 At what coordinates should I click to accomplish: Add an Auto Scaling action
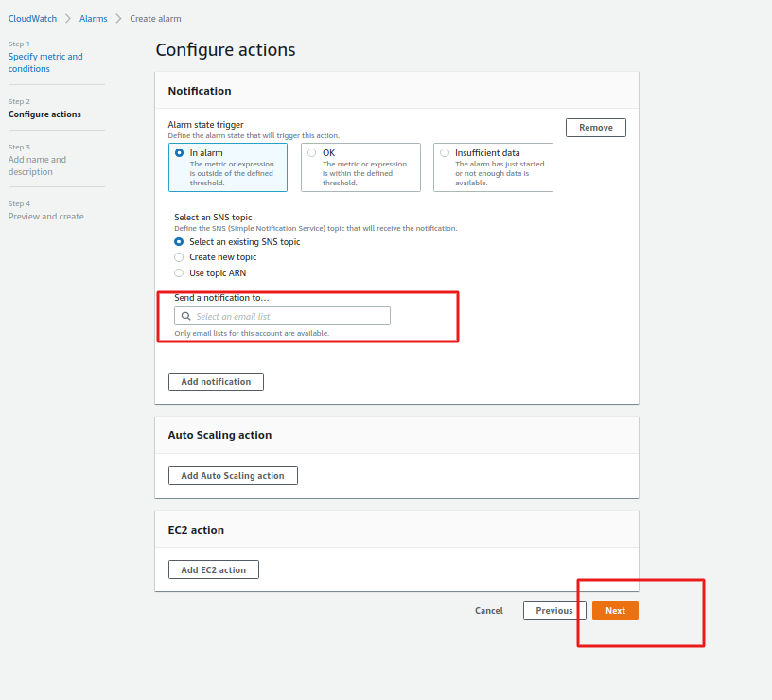pyautogui.click(x=233, y=475)
